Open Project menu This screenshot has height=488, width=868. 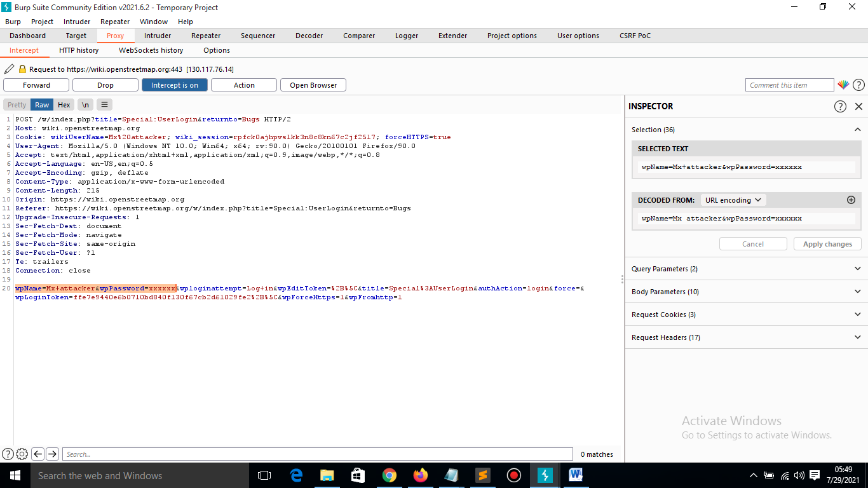(x=43, y=22)
